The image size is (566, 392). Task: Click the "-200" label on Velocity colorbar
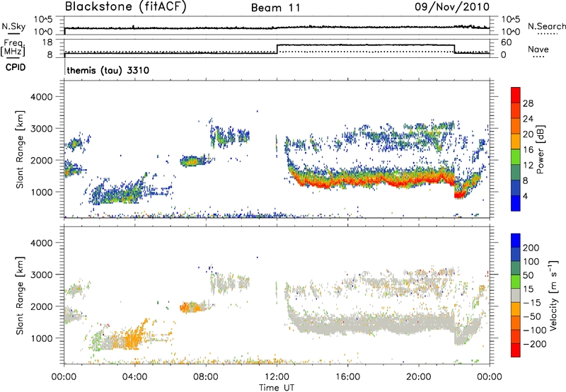(x=534, y=344)
